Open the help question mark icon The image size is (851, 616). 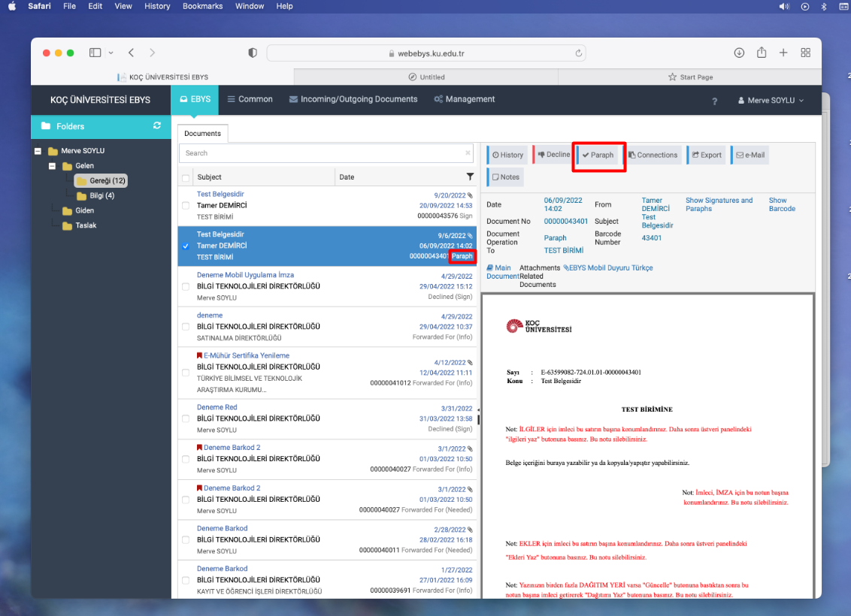(x=714, y=101)
